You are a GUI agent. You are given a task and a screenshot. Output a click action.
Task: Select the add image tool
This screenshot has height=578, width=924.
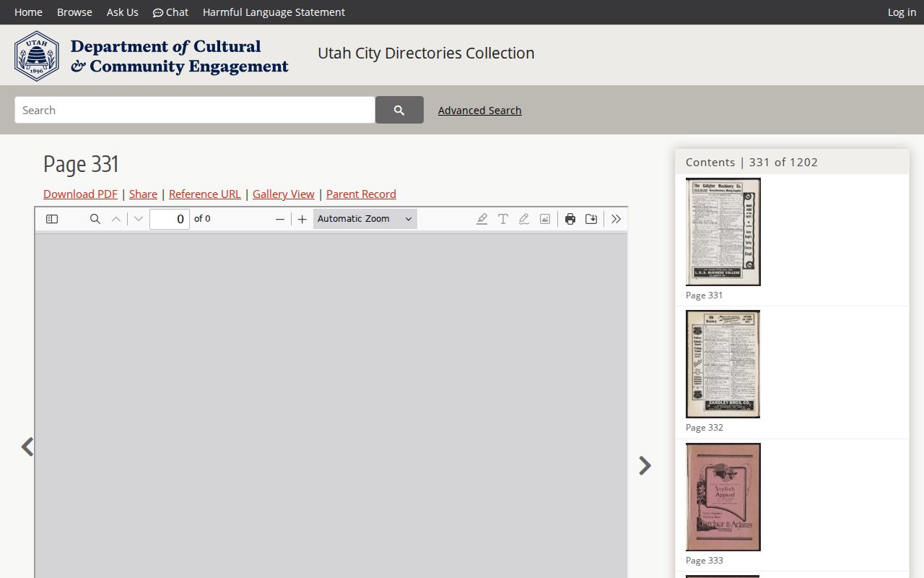[545, 219]
